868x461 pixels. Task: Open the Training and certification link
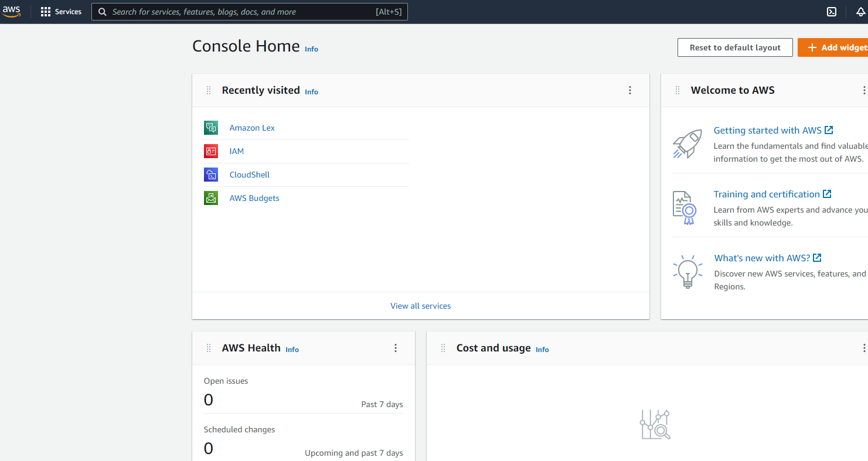click(767, 194)
